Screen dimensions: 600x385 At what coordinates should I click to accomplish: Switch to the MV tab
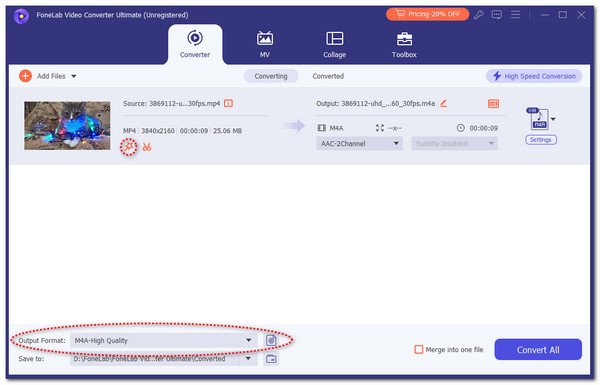coord(264,44)
